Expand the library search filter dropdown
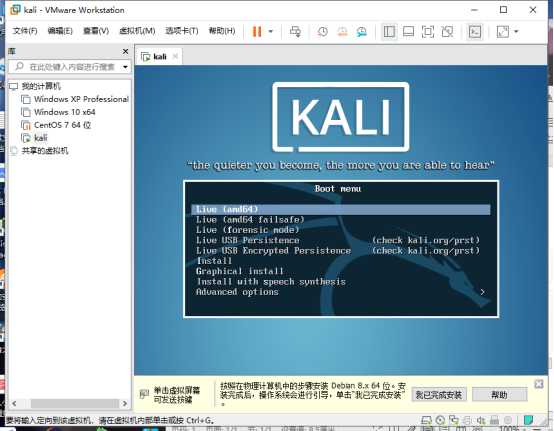This screenshot has height=431, width=554. coord(125,67)
